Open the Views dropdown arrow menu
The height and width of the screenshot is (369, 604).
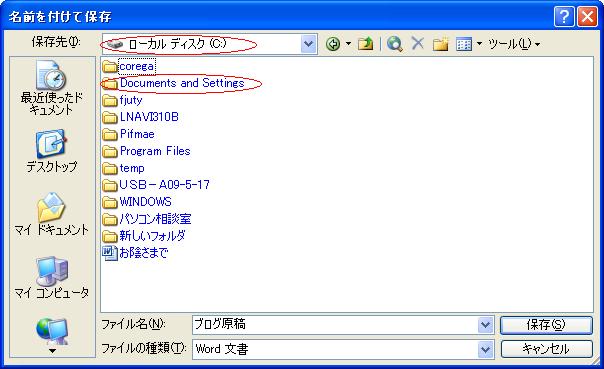[480, 44]
